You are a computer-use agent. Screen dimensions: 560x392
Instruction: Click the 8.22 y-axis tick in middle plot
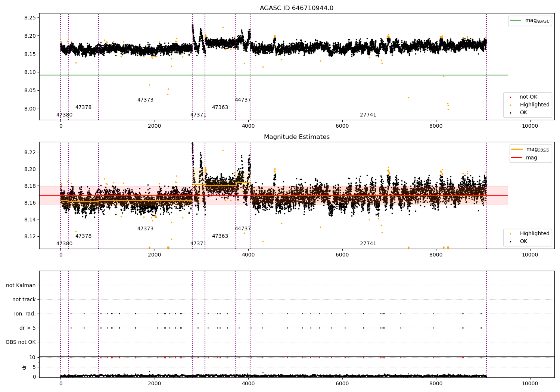[30, 152]
